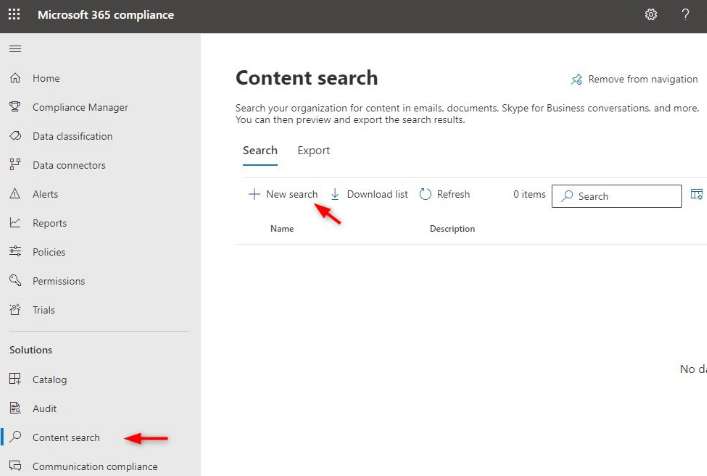The height and width of the screenshot is (476, 707).
Task: Open settings gear in top bar
Action: coord(651,14)
